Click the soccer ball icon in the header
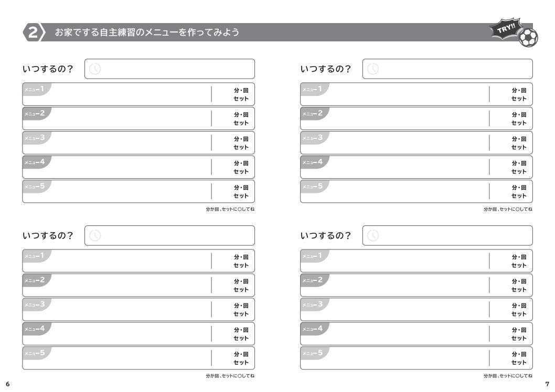Viewport: 555px width, 392px height. (528, 37)
